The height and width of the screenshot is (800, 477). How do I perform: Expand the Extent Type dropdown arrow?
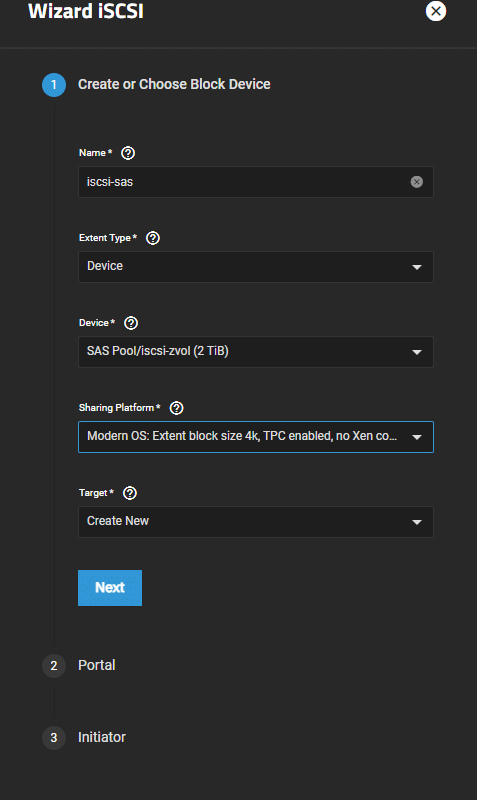click(417, 267)
